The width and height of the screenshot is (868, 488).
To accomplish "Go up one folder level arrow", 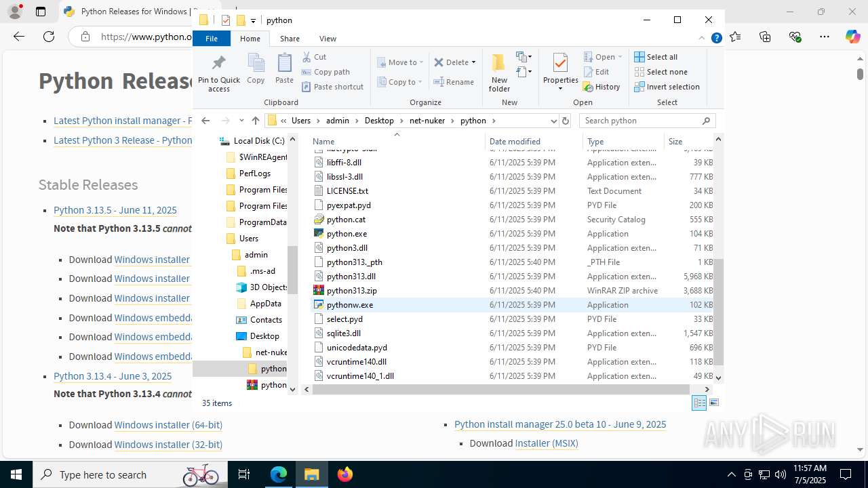I will tap(255, 121).
